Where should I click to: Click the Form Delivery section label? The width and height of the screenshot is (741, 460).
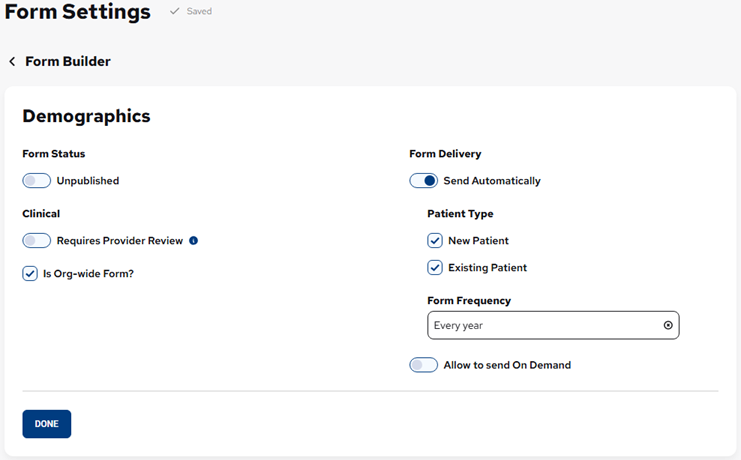point(445,154)
